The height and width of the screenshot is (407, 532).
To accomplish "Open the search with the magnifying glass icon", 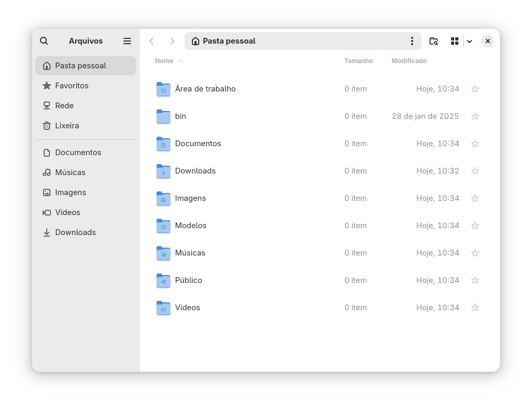I will [x=44, y=40].
